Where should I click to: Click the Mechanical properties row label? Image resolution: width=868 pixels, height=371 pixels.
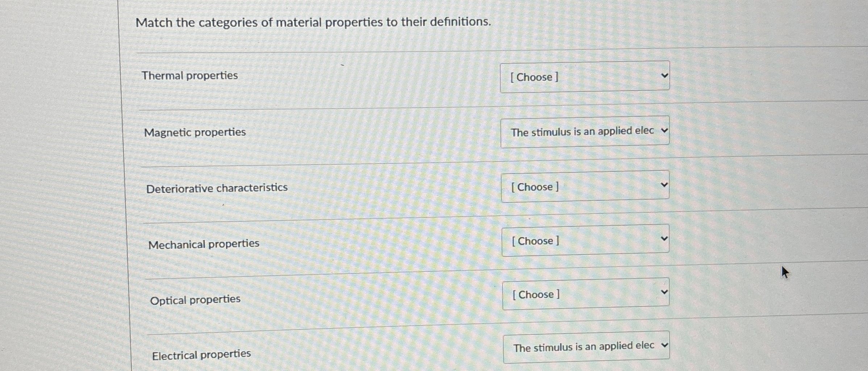click(x=204, y=244)
